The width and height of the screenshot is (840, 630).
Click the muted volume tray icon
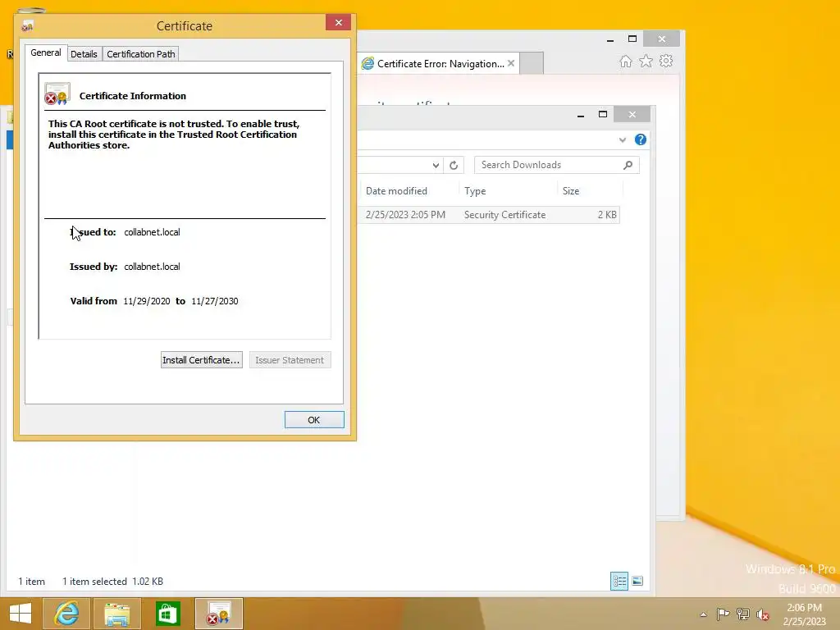coord(763,614)
